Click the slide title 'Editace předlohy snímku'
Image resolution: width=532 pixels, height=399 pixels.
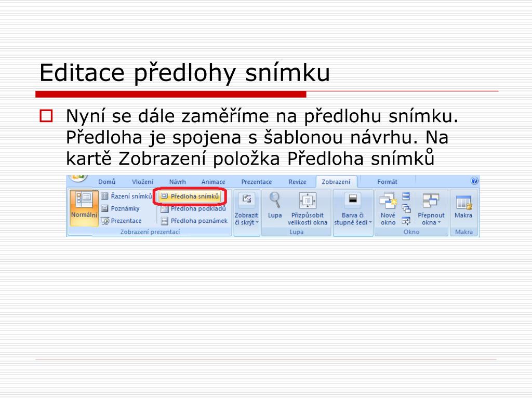(184, 73)
